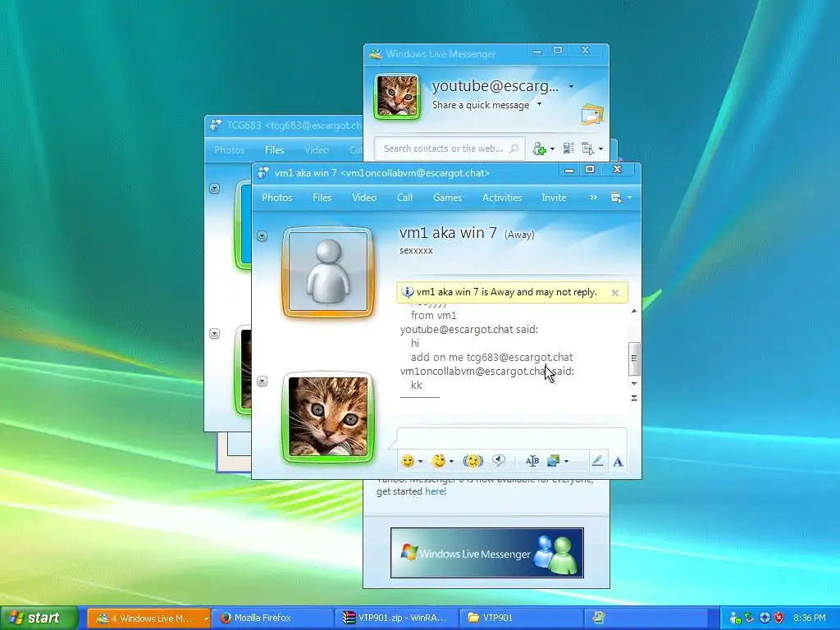Open Activities in the vm1 chat toolbar
Screen dimensions: 840x630
(x=502, y=197)
